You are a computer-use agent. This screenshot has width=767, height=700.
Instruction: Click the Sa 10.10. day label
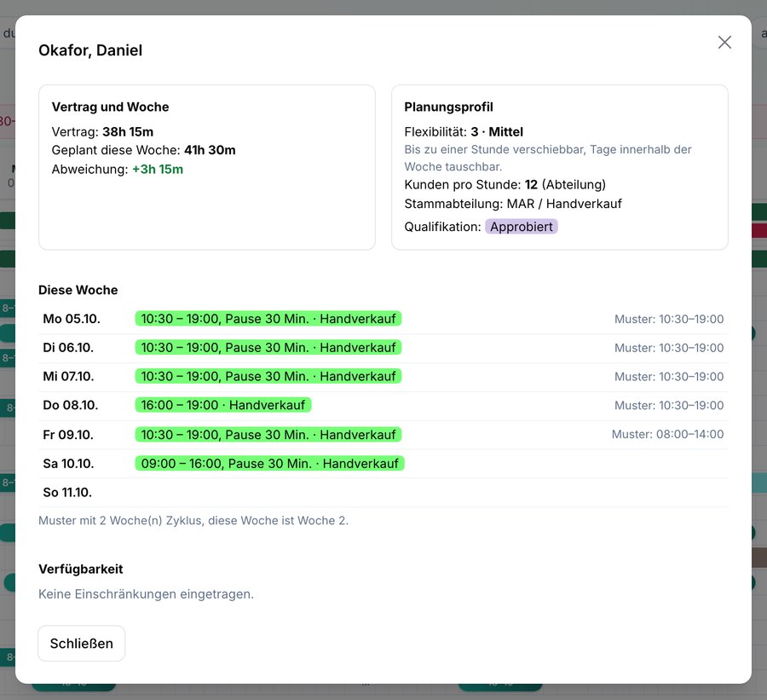tap(68, 464)
